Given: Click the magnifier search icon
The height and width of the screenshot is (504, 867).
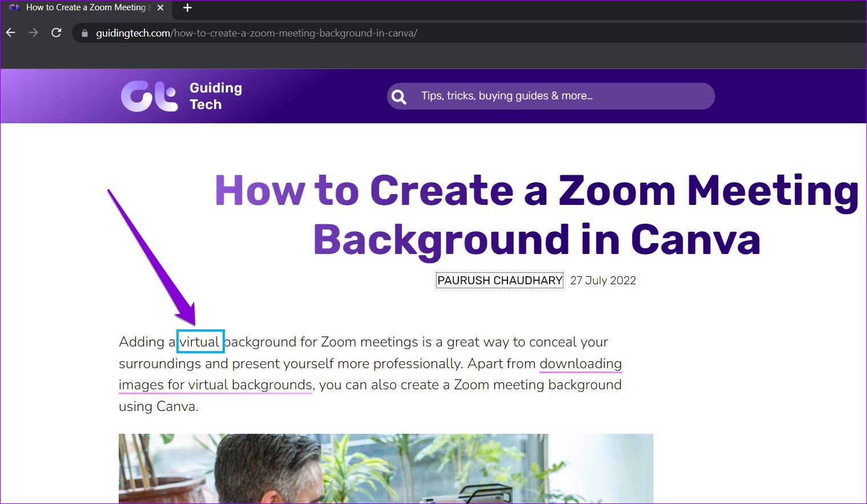Looking at the screenshot, I should coord(400,96).
